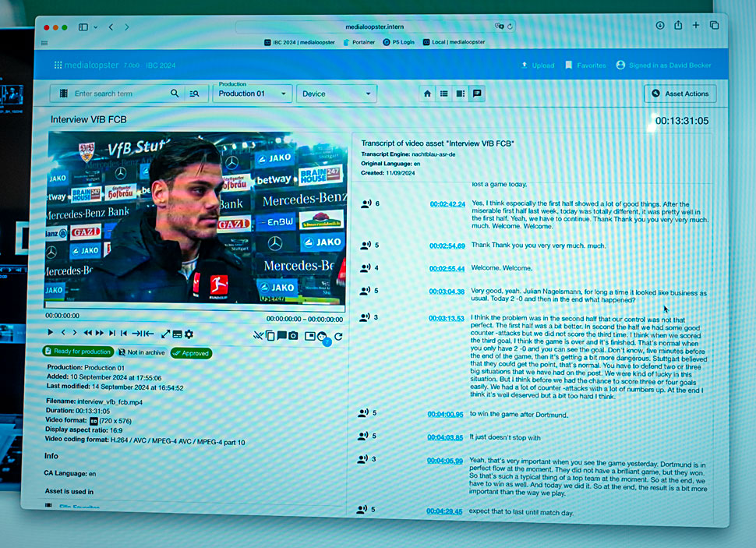The width and height of the screenshot is (756, 548).
Task: Open the Production 01 dropdown
Action: [253, 94]
